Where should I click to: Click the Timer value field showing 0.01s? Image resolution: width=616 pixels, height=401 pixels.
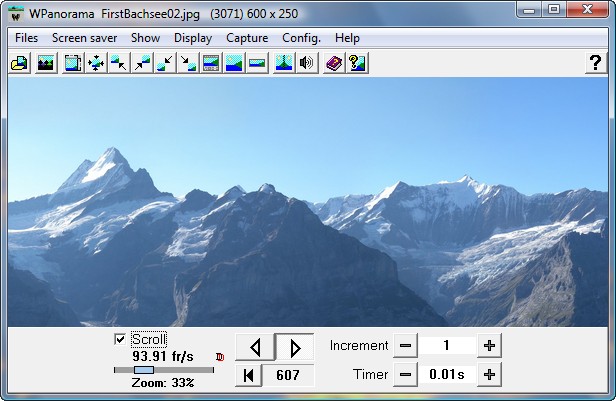447,375
